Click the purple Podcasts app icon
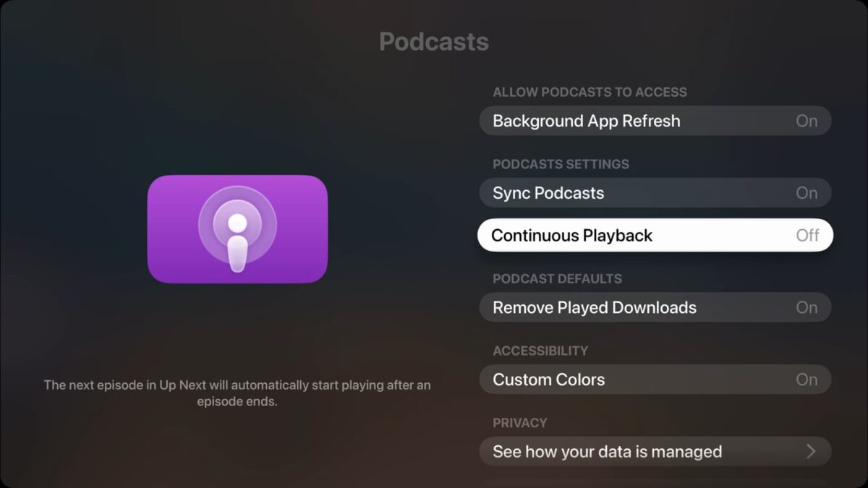 tap(237, 229)
